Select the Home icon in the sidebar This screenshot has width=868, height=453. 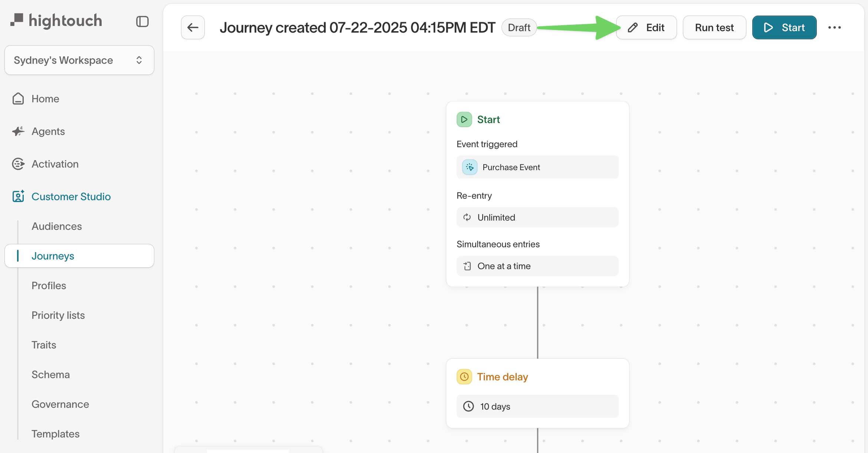(18, 99)
